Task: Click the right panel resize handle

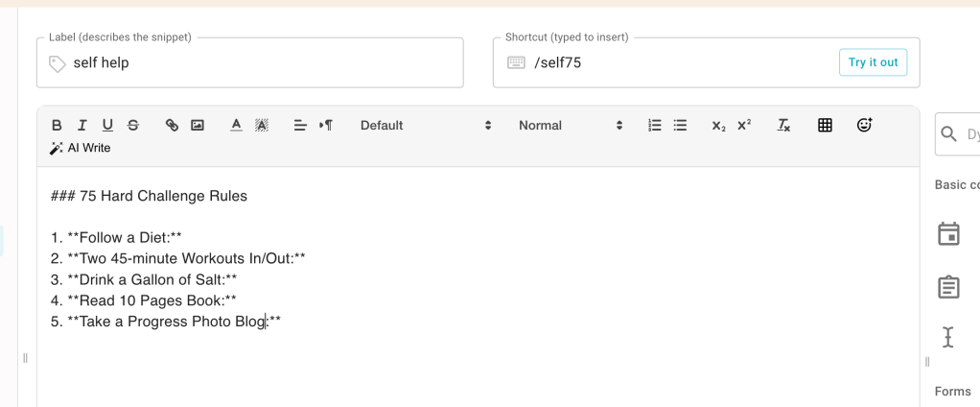Action: 927,361
